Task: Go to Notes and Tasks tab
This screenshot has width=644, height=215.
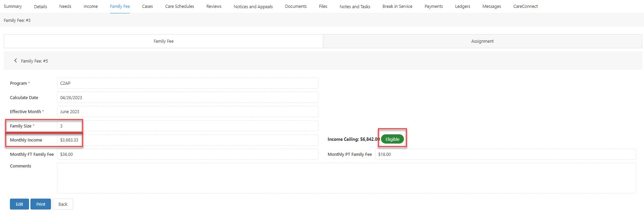Action: click(355, 6)
